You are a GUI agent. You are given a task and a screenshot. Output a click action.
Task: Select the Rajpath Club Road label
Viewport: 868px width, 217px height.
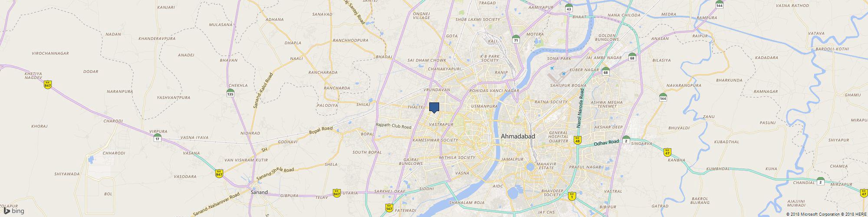point(393,126)
